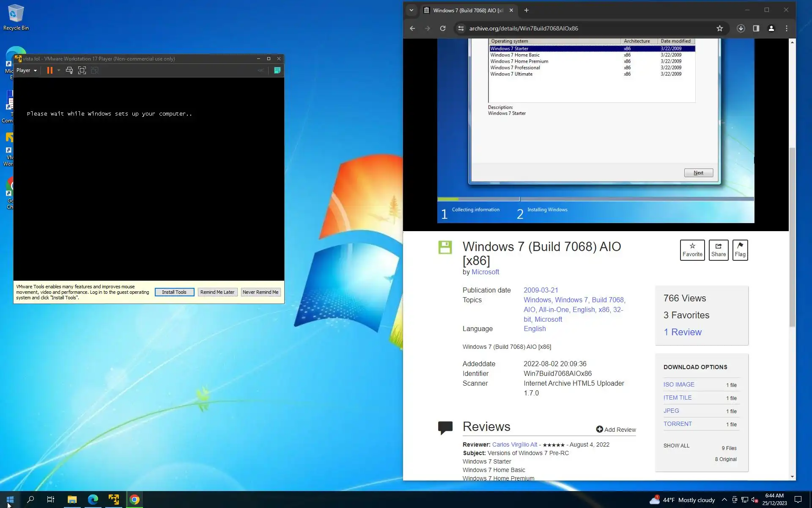Favorite this archive item
812x508 pixels.
point(692,250)
